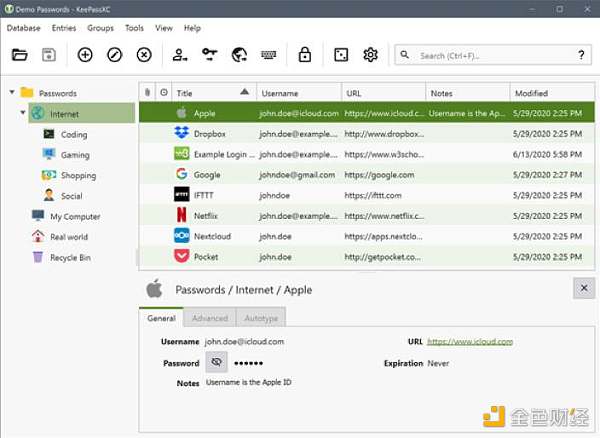Sort by Username column header
Screen dimensions: 600x438
(299, 93)
